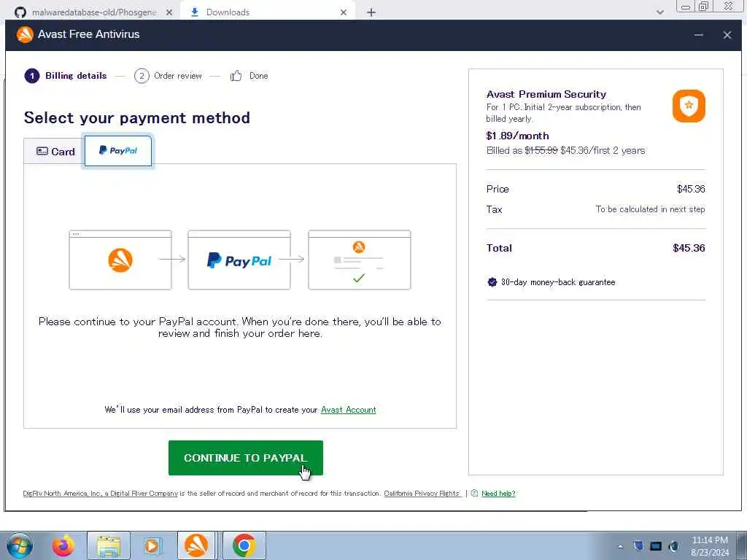Click the card icon on Card tab

tap(42, 151)
